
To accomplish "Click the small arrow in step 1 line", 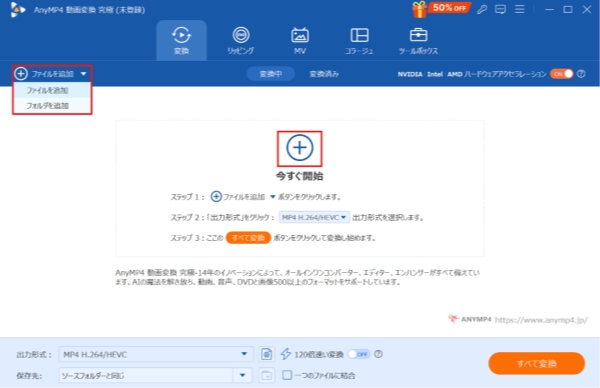I will coord(272,197).
